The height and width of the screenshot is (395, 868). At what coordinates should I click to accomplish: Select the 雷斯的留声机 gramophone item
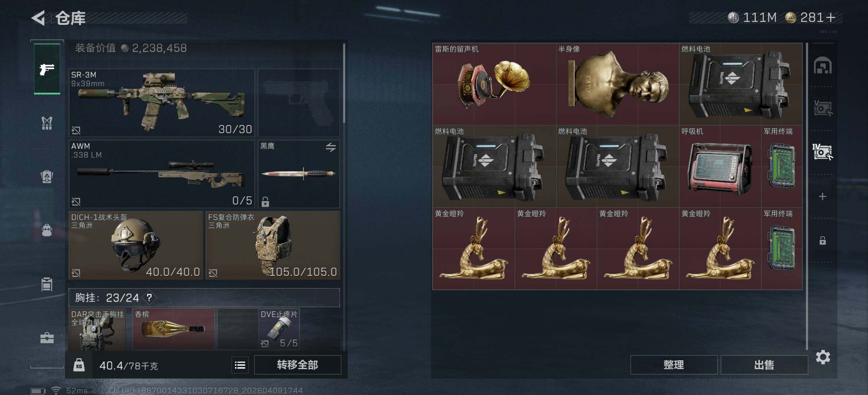coord(494,84)
